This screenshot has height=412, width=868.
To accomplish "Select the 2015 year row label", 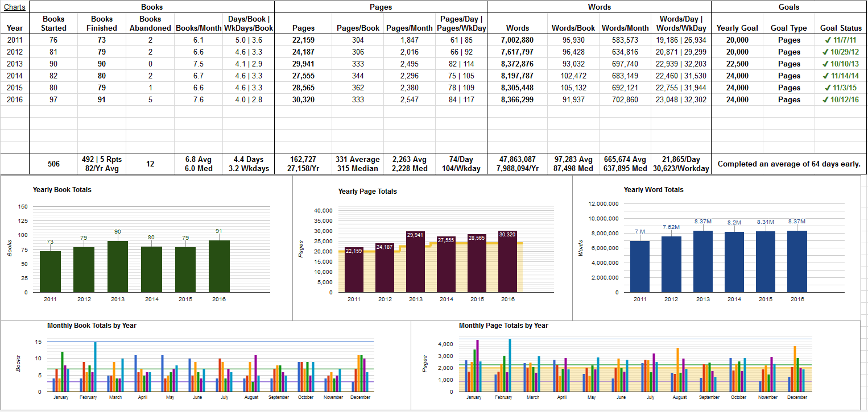I will pos(15,88).
